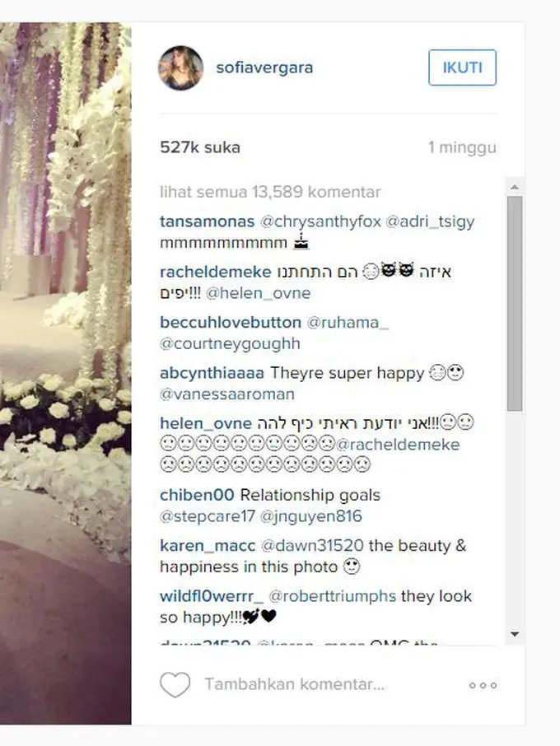Expand lihat semua 13,589 komentar

point(270,192)
